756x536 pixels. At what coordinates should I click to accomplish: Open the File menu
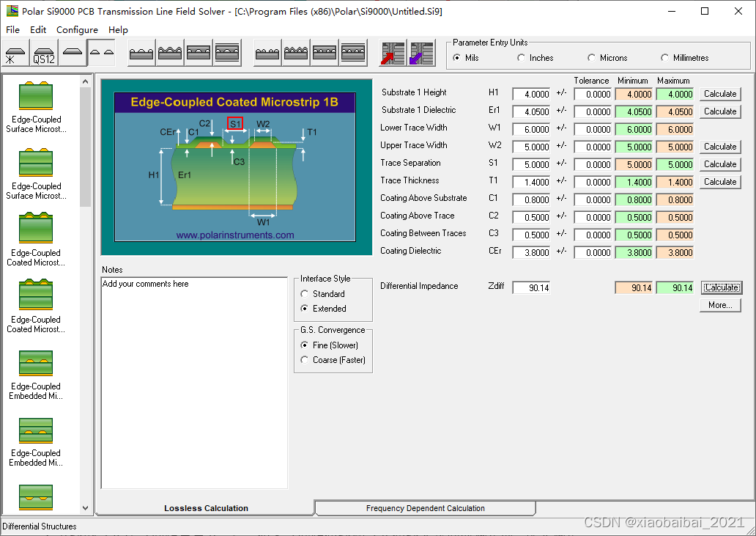tap(12, 30)
